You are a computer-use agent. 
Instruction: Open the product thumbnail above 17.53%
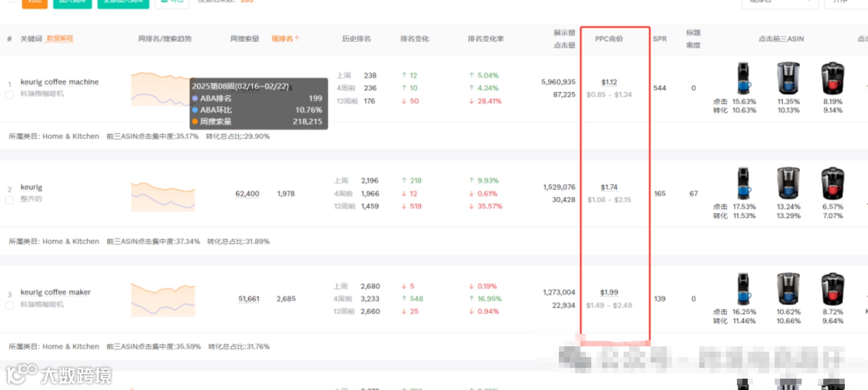pos(744,184)
